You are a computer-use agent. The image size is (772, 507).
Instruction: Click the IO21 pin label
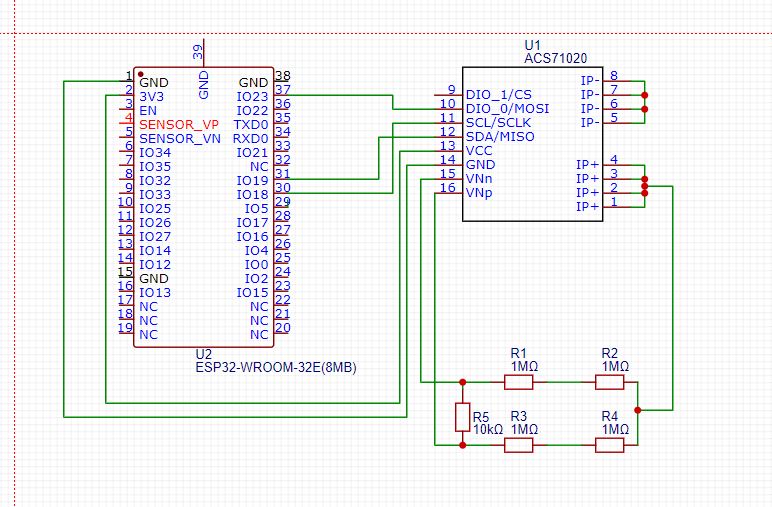tap(252, 153)
